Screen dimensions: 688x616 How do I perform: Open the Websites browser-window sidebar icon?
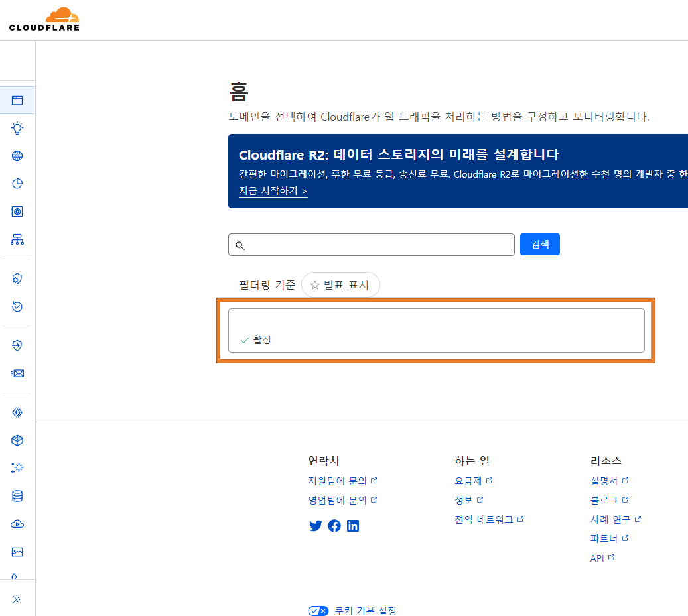tap(17, 100)
